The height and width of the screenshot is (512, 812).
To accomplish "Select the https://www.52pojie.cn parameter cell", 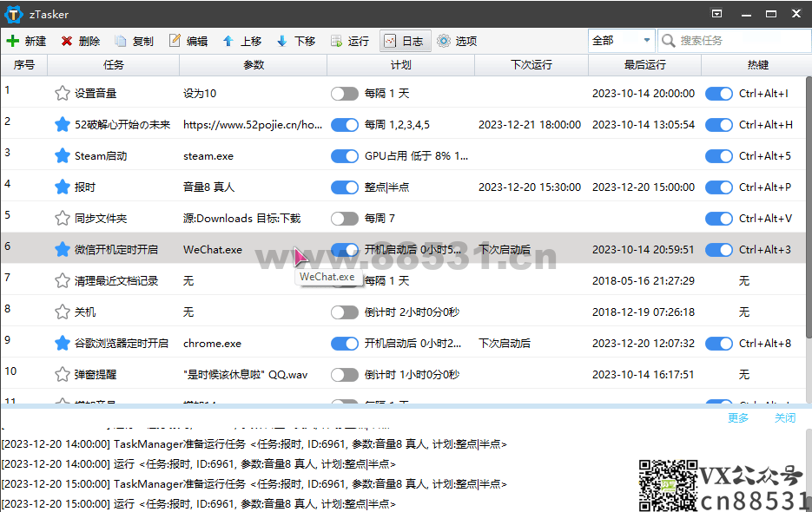I will point(253,125).
